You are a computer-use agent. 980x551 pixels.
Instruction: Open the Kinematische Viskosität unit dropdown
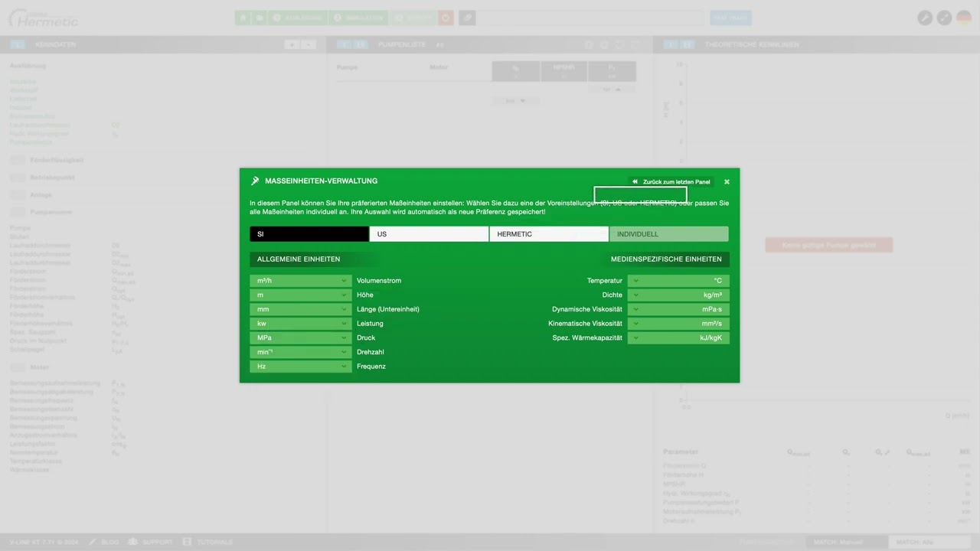(678, 324)
